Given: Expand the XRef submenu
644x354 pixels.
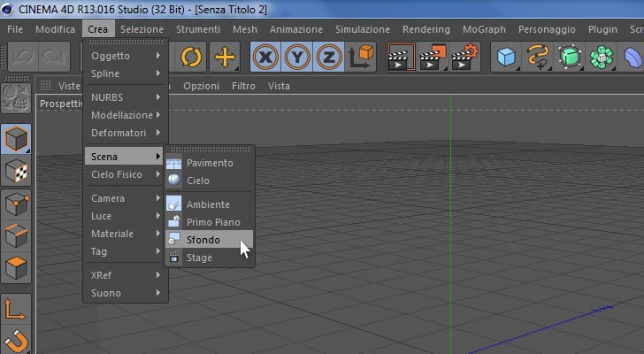Looking at the screenshot, I should (126, 275).
